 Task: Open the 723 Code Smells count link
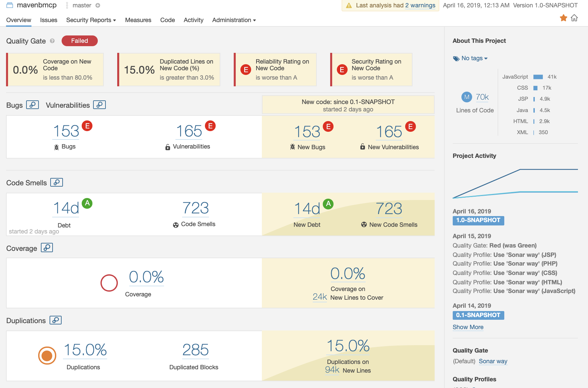[x=196, y=208]
